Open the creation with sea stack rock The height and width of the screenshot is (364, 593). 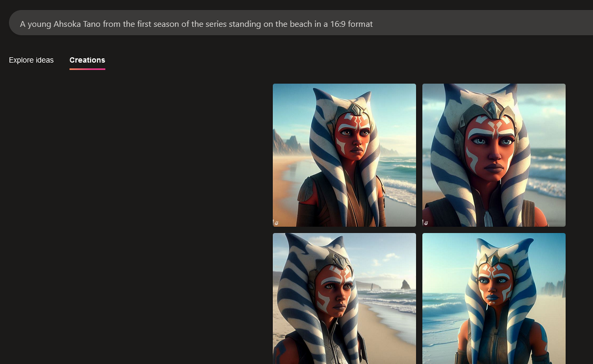(x=344, y=298)
